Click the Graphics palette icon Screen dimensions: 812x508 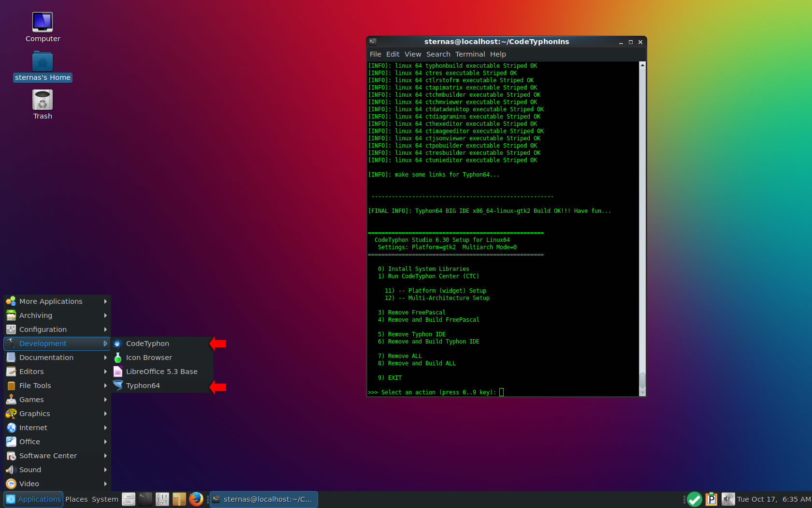click(x=11, y=414)
